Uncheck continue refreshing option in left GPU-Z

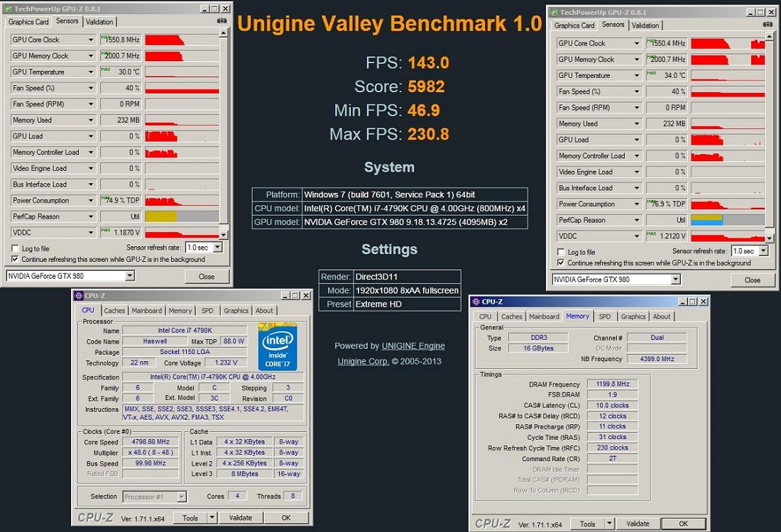[x=15, y=260]
